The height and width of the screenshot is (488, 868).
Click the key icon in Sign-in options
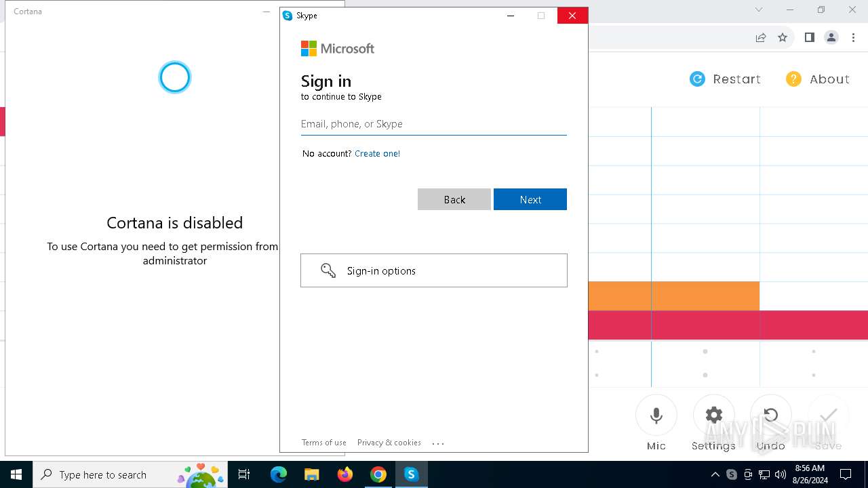click(328, 270)
